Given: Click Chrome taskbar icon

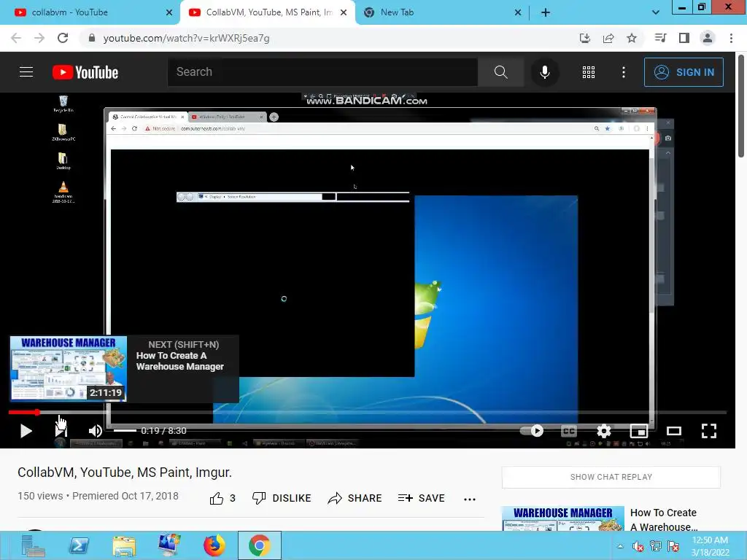Looking at the screenshot, I should pyautogui.click(x=260, y=545).
